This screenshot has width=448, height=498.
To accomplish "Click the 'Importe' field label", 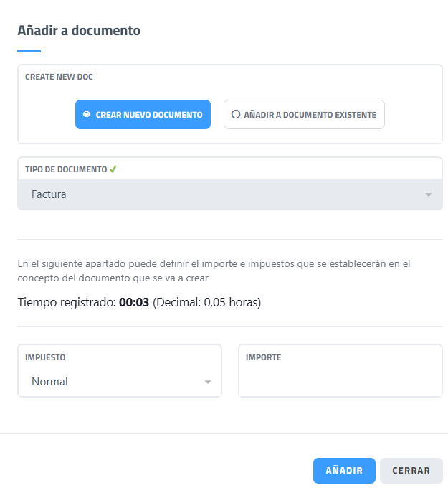I will pos(263,357).
